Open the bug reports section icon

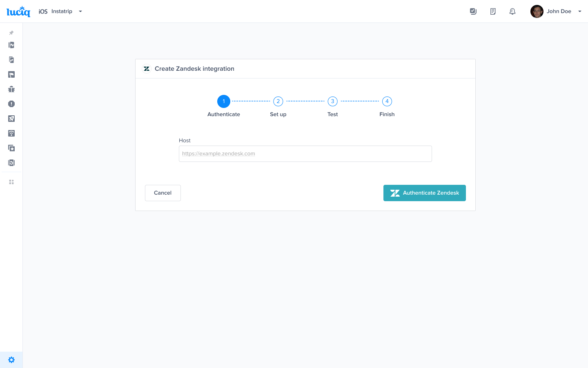(x=11, y=89)
